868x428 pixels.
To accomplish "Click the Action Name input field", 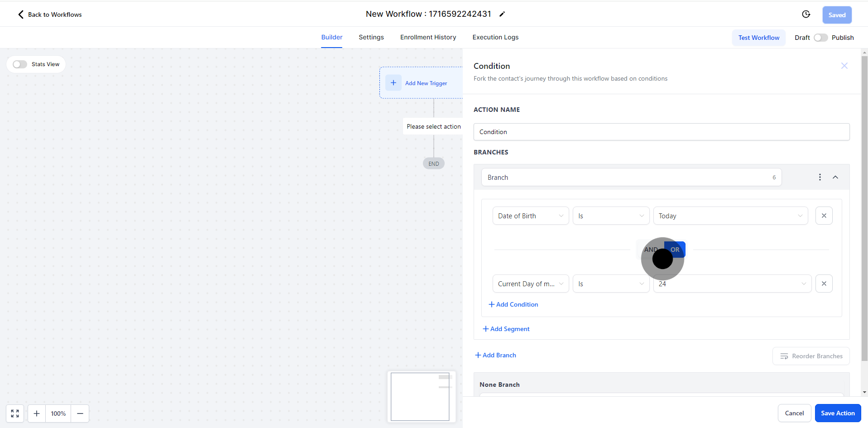I will 661,132.
